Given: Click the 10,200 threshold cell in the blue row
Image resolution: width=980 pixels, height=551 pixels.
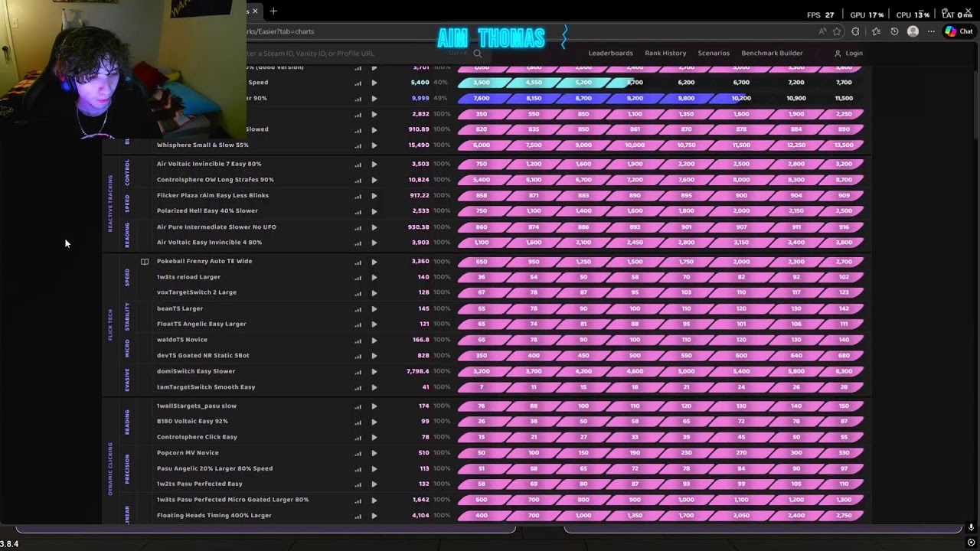Looking at the screenshot, I should [x=741, y=98].
